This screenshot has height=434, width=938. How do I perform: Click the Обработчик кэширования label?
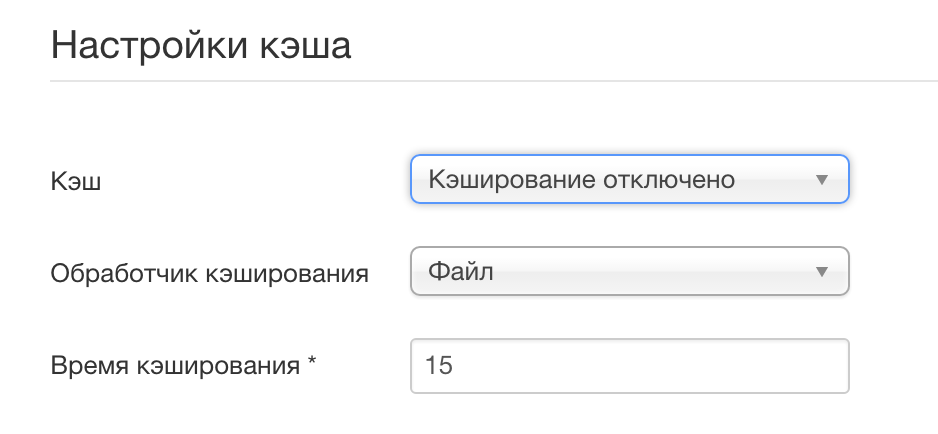click(209, 272)
